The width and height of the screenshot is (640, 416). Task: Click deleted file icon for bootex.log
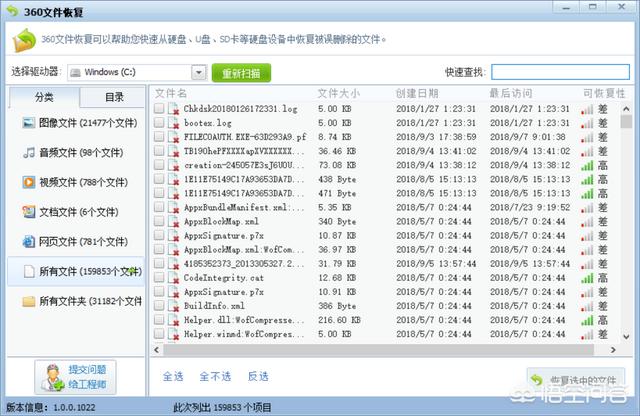[x=174, y=123]
